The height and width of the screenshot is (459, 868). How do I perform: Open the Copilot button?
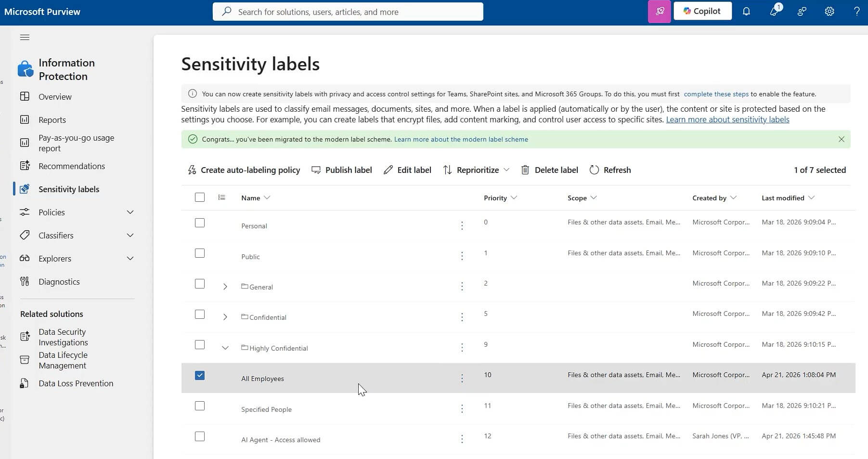point(702,11)
